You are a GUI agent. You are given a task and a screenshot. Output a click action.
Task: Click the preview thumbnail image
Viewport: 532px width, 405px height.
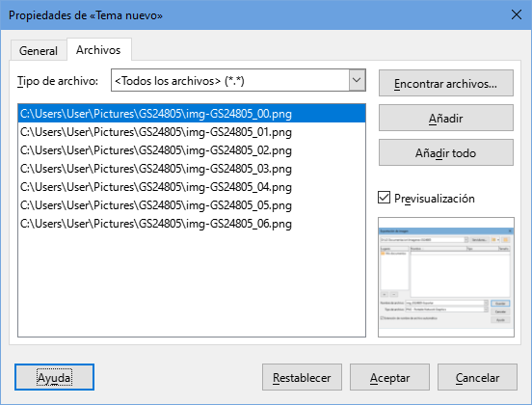pos(446,278)
